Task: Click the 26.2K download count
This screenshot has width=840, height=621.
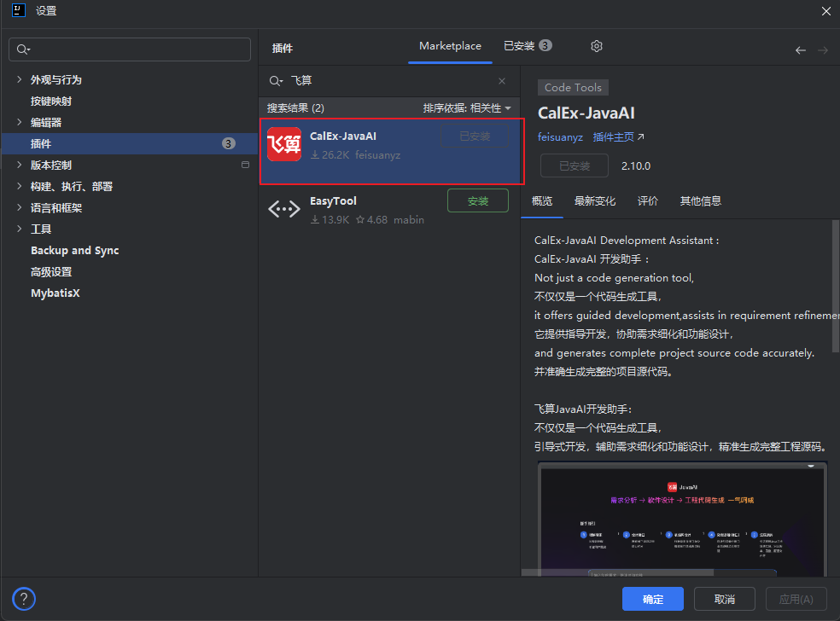Action: pyautogui.click(x=330, y=154)
